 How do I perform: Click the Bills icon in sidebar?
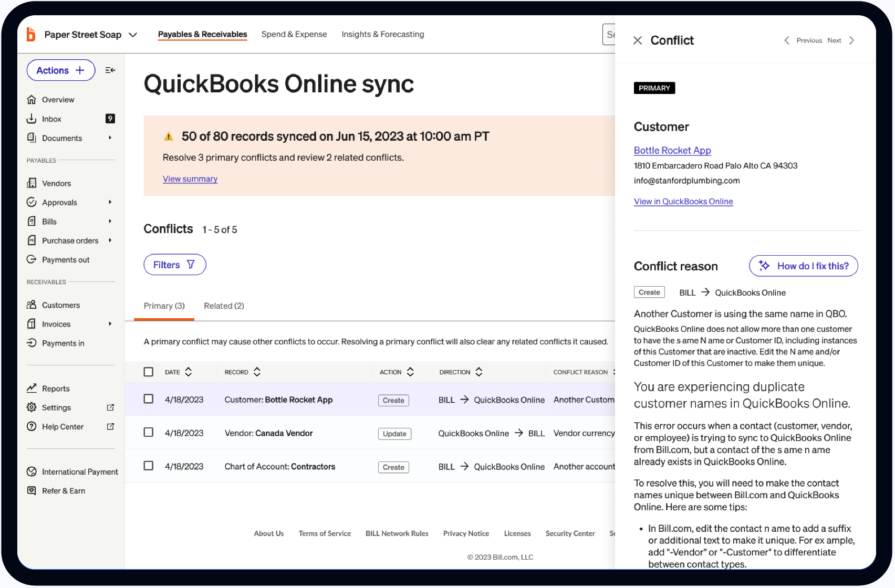click(32, 221)
